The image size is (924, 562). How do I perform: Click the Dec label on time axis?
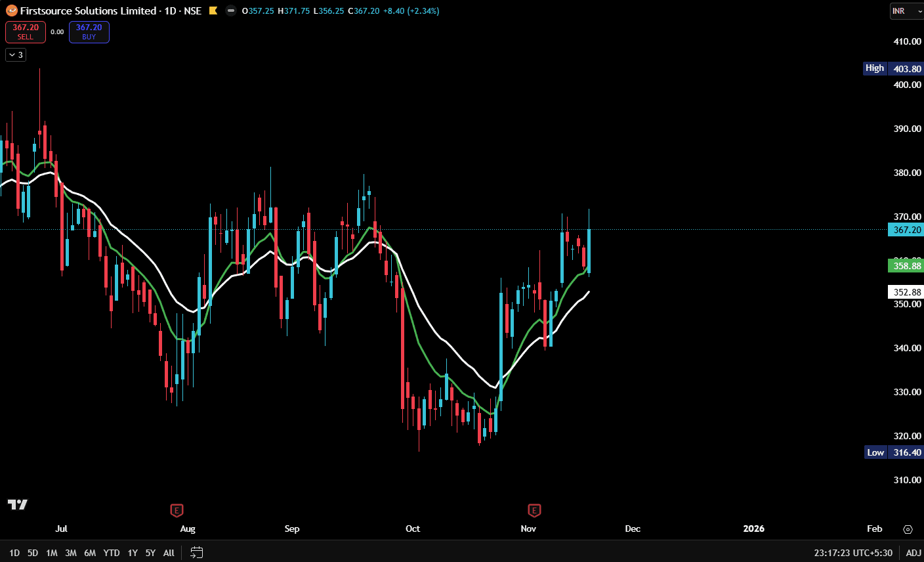(633, 529)
